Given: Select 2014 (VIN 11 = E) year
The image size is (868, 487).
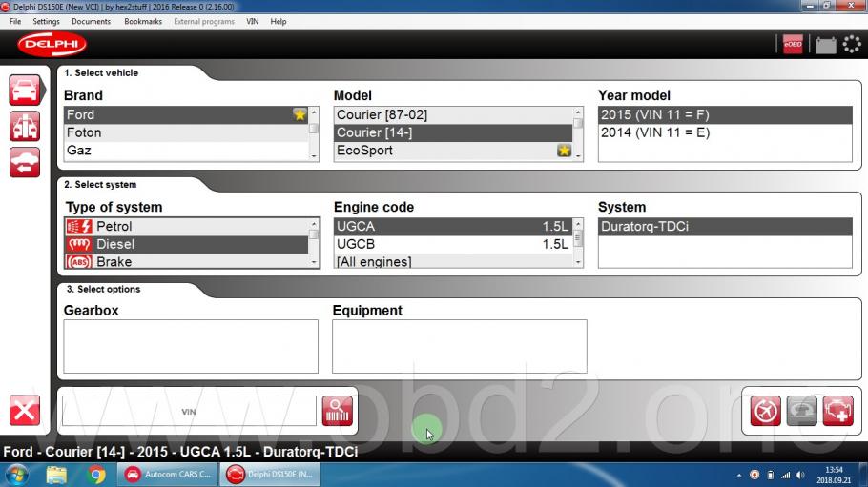Looking at the screenshot, I should click(x=725, y=132).
